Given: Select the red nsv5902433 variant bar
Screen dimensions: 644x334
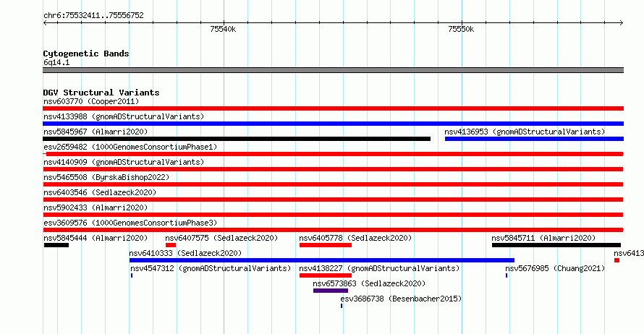Looking at the screenshot, I should (333, 215).
